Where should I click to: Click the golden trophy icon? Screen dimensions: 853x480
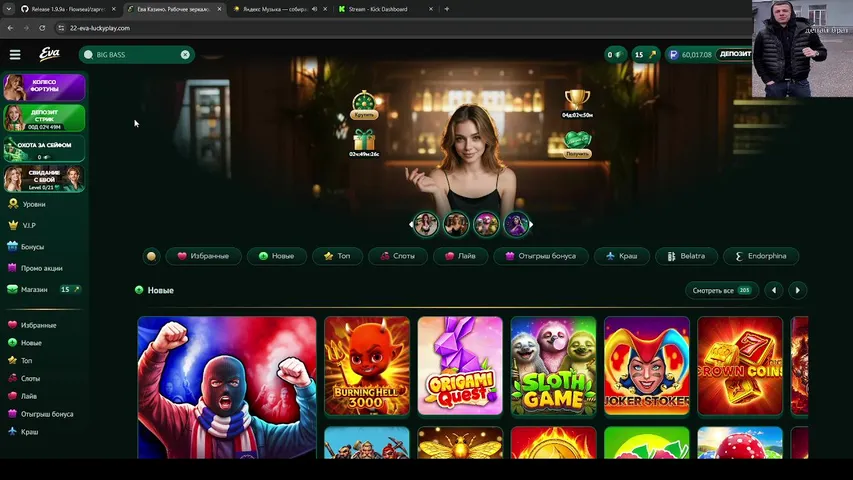point(577,100)
